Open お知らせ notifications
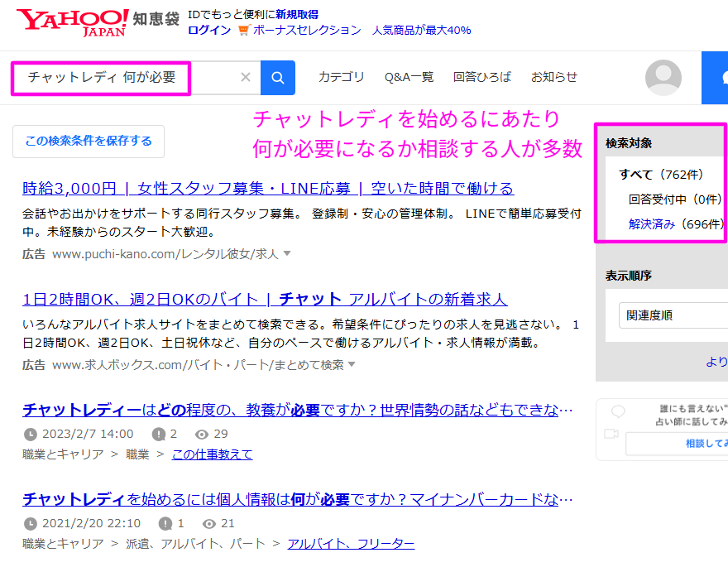 [x=554, y=77]
